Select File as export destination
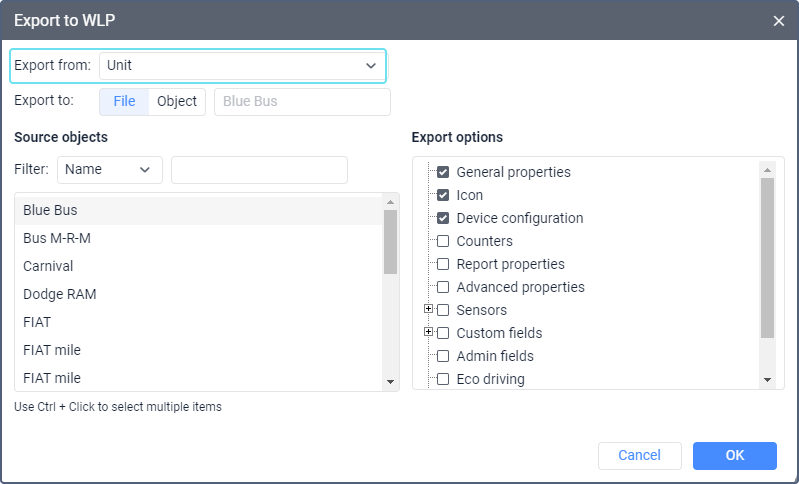 click(x=124, y=101)
